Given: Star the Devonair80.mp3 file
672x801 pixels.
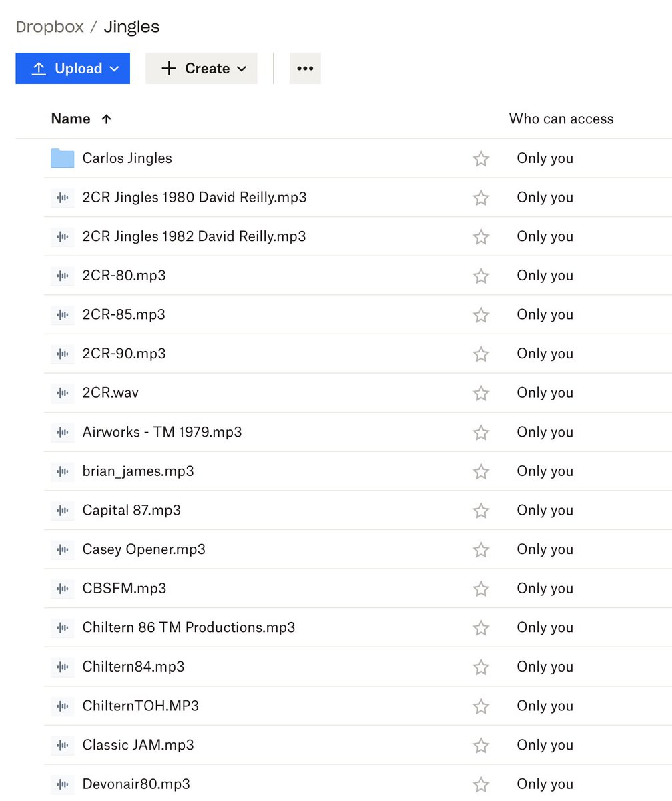Looking at the screenshot, I should pyautogui.click(x=481, y=784).
